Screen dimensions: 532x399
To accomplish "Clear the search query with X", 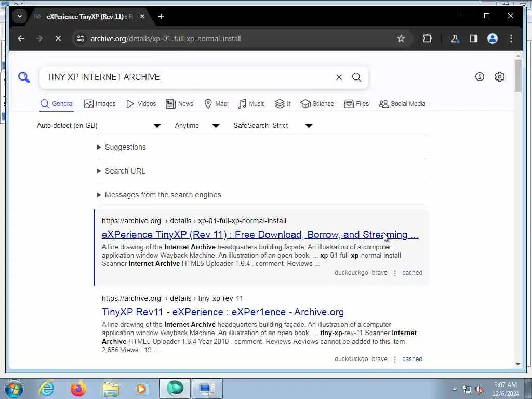I will pyautogui.click(x=339, y=77).
